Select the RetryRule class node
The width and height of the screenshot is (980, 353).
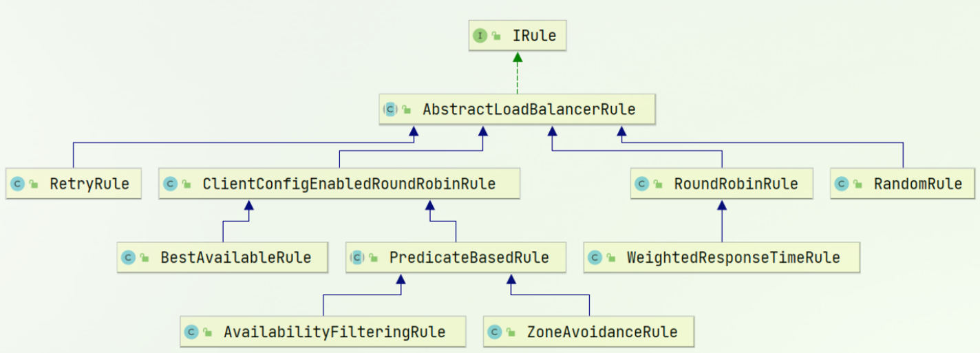[x=74, y=184]
